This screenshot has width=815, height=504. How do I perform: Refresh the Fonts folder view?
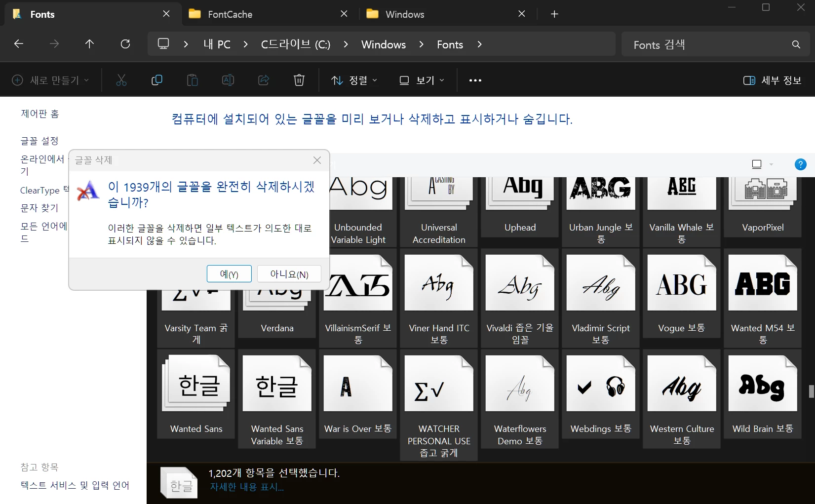(125, 44)
